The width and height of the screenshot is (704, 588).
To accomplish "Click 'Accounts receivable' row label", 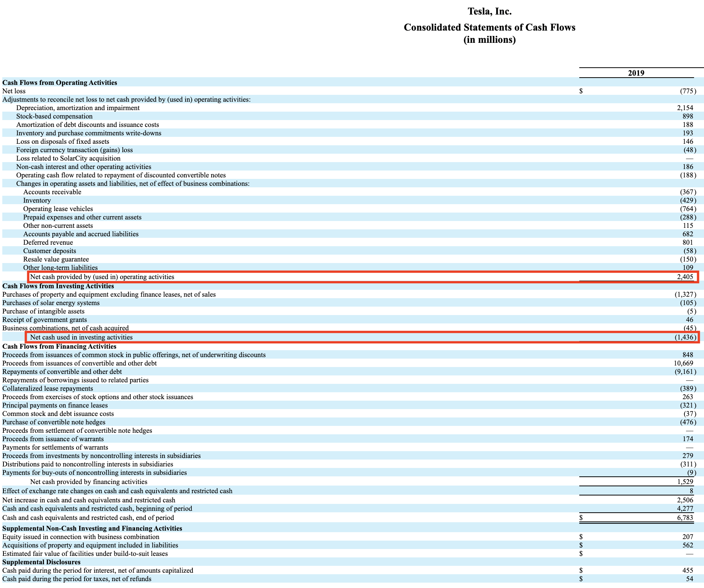I will [x=52, y=192].
